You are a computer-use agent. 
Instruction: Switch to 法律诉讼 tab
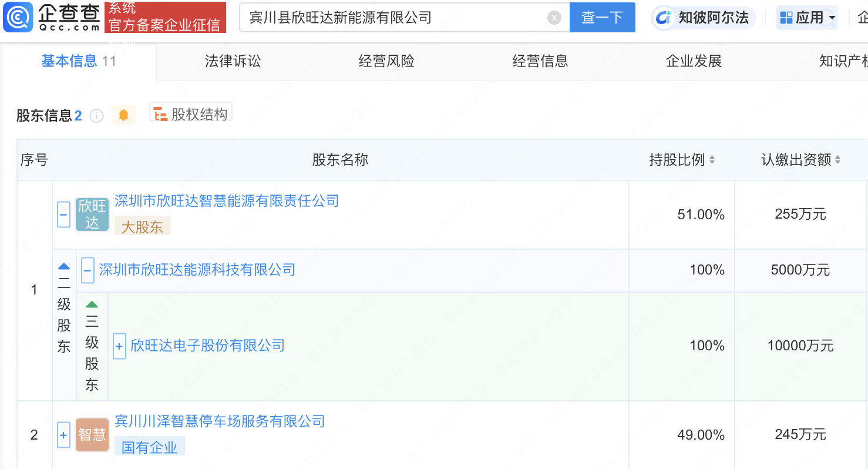(233, 61)
